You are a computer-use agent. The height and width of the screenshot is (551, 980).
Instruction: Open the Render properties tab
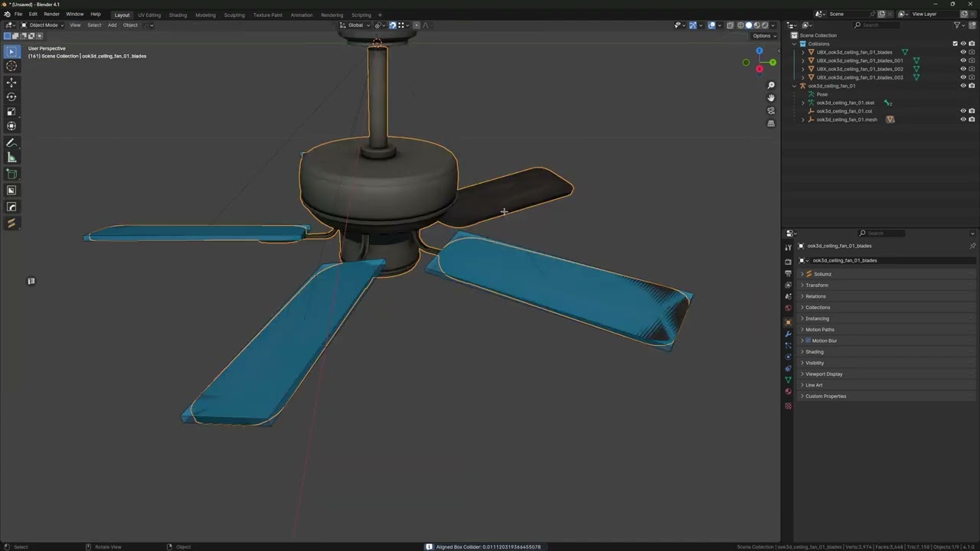[788, 262]
